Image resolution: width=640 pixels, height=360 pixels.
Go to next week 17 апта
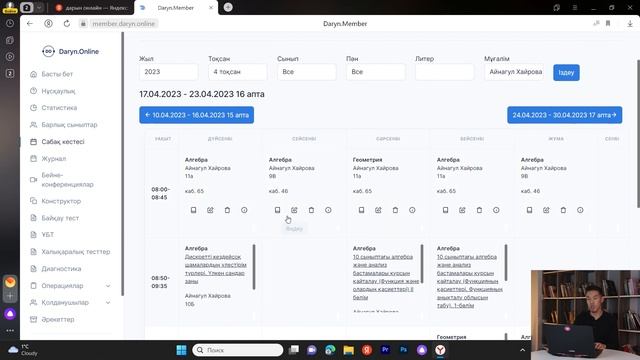(564, 115)
